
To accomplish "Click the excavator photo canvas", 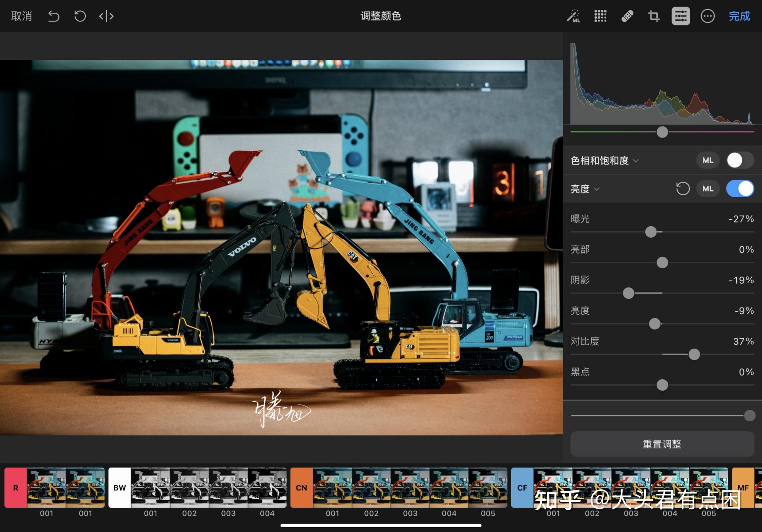I will tap(281, 248).
